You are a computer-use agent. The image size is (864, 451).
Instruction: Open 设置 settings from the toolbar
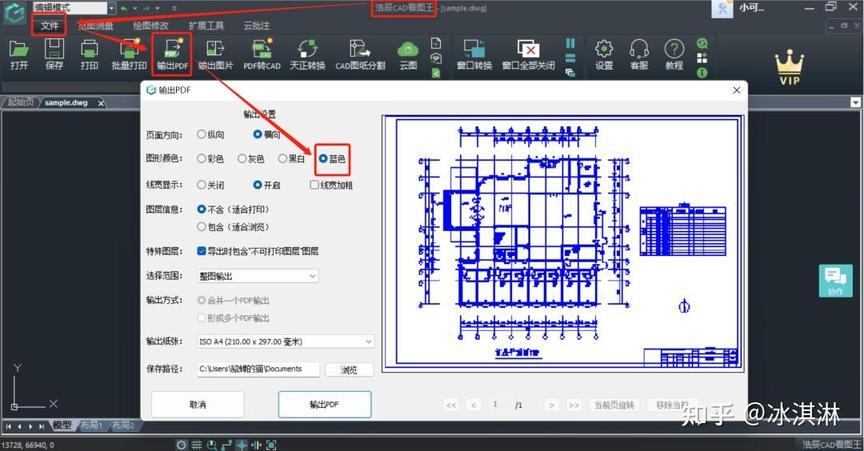(x=603, y=54)
